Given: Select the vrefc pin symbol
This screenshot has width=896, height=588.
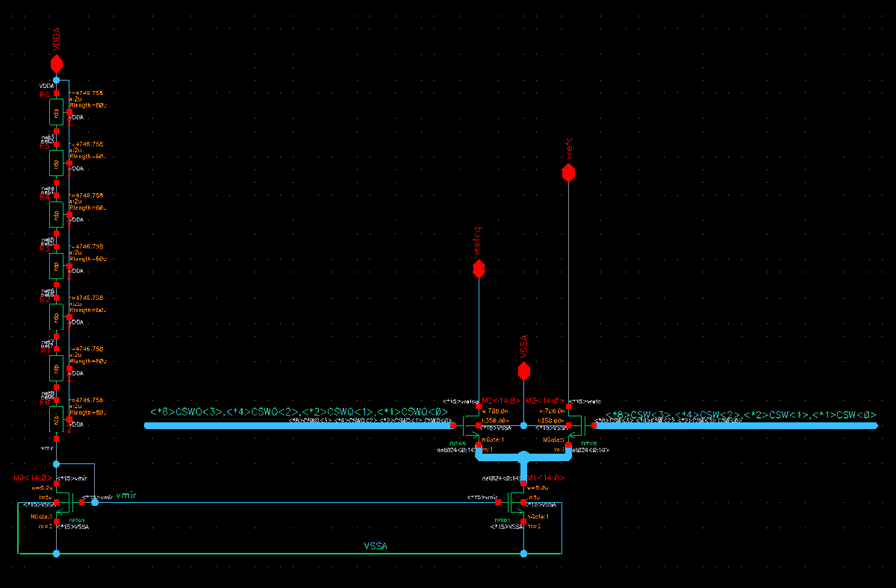Looking at the screenshot, I should point(568,172).
